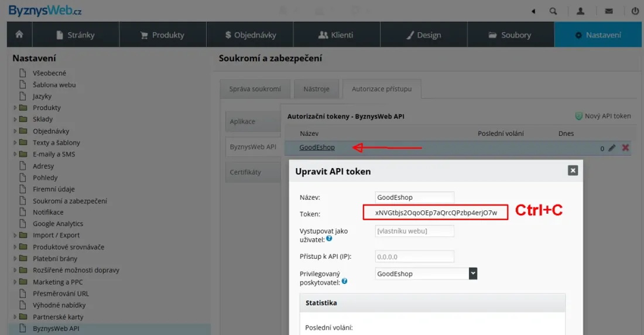Select ByznysWeb API in settings tree
The width and height of the screenshot is (644, 335).
pyautogui.click(x=56, y=329)
